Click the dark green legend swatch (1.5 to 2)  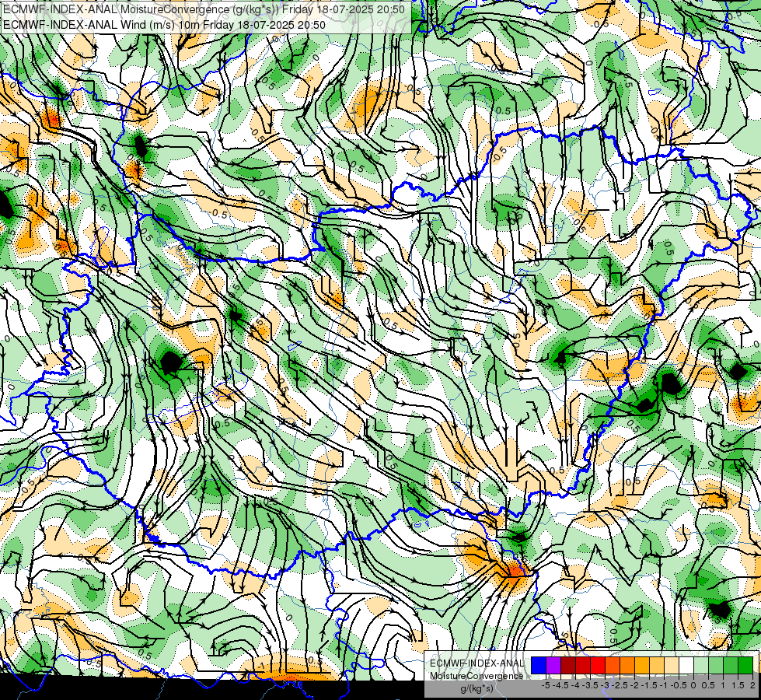tap(745, 666)
